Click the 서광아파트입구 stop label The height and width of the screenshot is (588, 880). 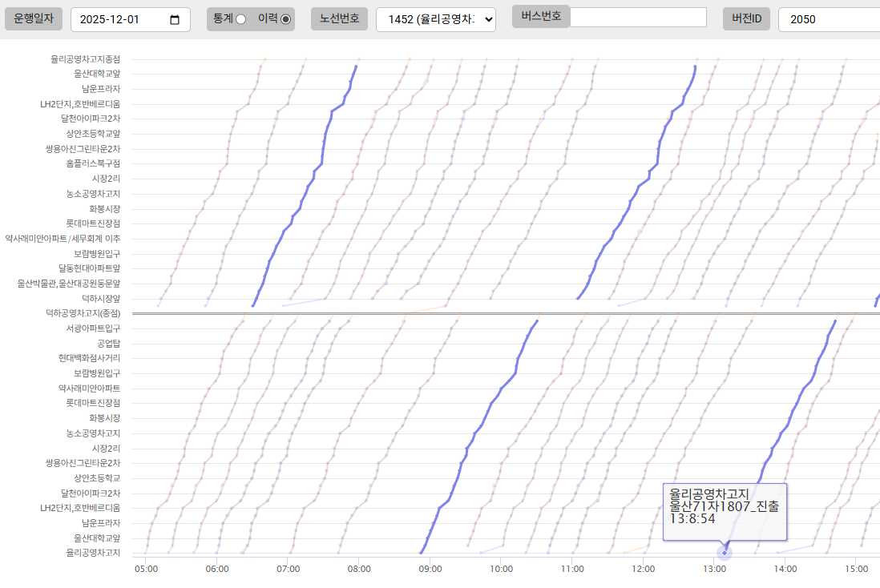click(x=93, y=328)
